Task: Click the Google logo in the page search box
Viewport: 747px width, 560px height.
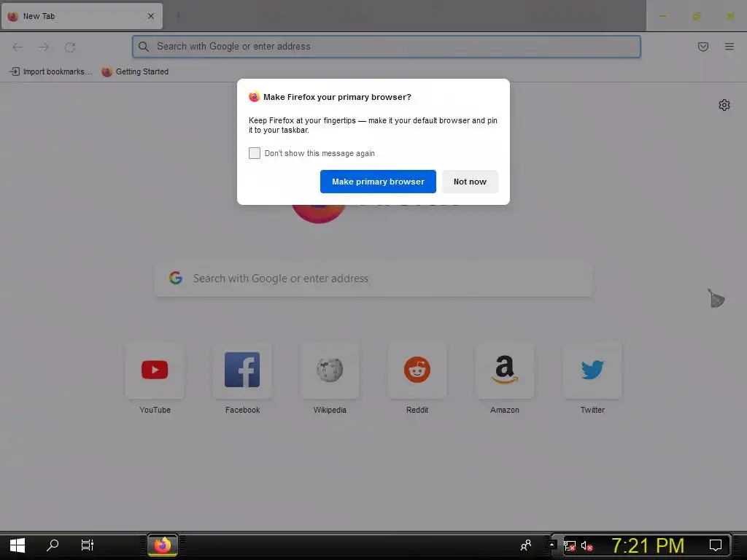Action: (x=176, y=278)
